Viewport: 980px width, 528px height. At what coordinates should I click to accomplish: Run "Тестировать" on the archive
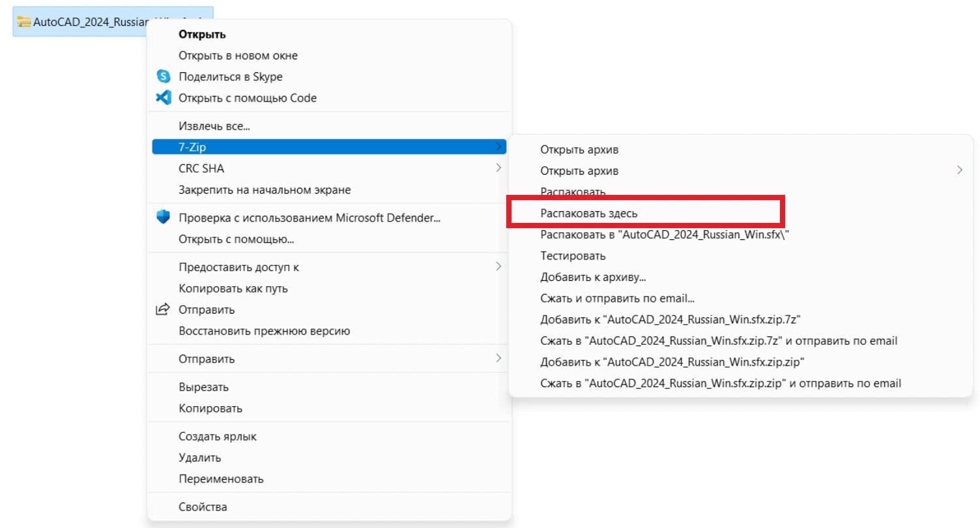[x=573, y=256]
